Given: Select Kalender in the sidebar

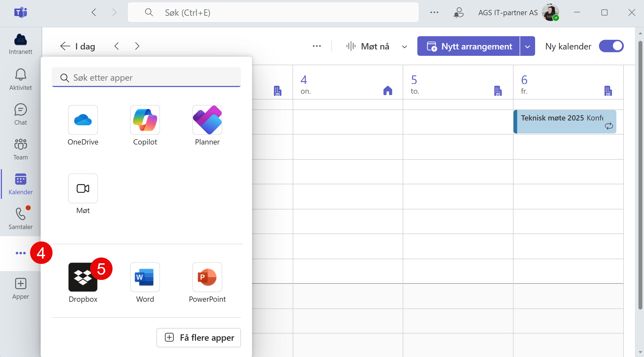Looking at the screenshot, I should 20,184.
